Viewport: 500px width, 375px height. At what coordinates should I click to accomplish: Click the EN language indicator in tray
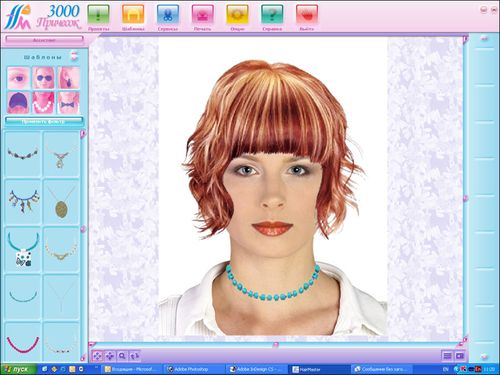(446, 369)
